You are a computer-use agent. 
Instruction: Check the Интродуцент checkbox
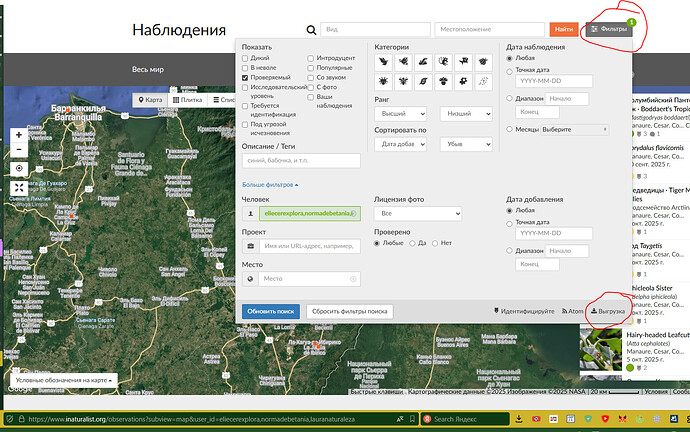[x=311, y=58]
